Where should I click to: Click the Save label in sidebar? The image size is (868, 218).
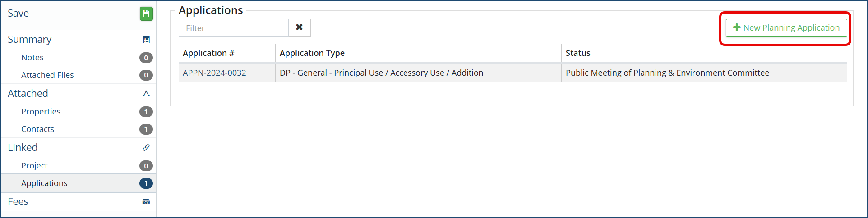pyautogui.click(x=18, y=14)
